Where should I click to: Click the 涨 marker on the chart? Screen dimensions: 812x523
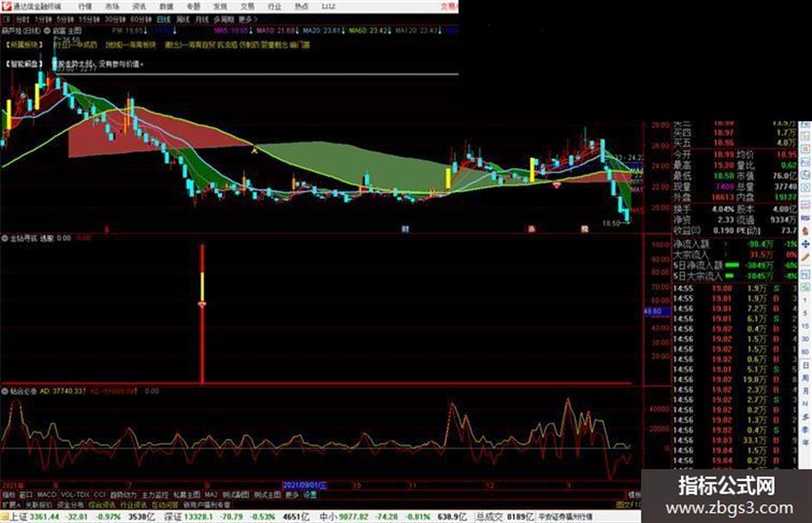[x=531, y=228]
